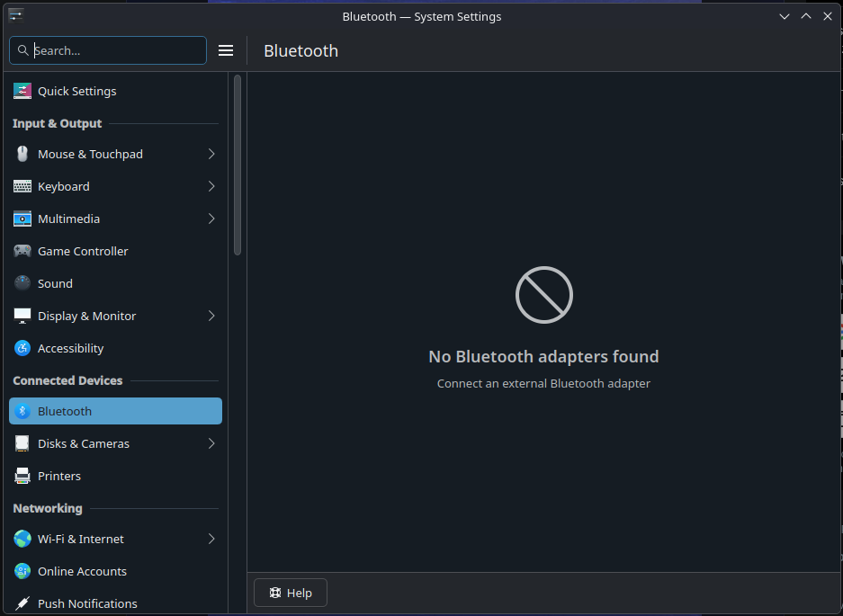Image resolution: width=843 pixels, height=616 pixels.
Task: Click the 'Connected Devices' section header
Action: click(67, 380)
